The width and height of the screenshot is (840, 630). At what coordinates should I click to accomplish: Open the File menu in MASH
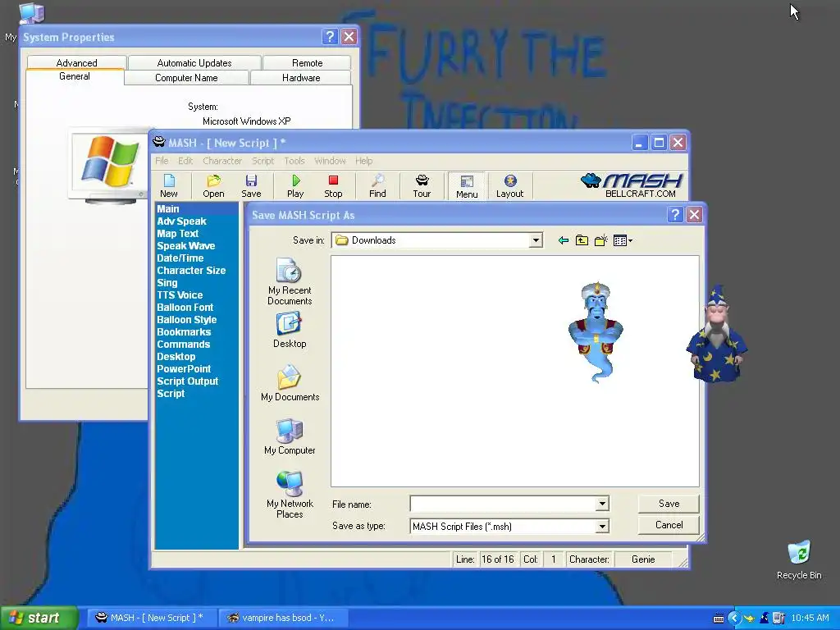(162, 161)
